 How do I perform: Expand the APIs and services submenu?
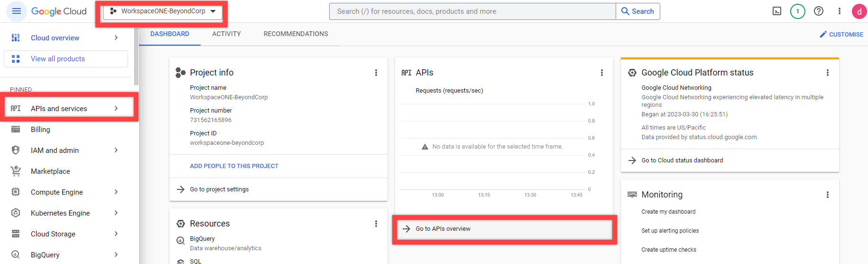116,108
